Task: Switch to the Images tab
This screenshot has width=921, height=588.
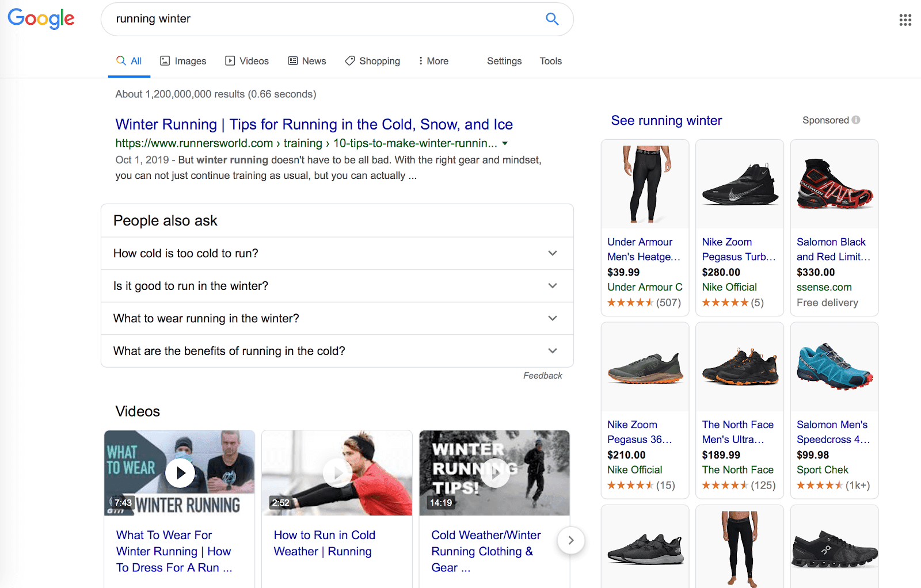Action: 183,61
